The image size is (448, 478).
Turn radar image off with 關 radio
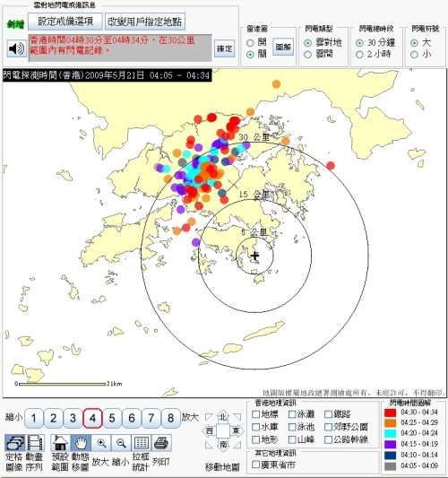tap(250, 55)
